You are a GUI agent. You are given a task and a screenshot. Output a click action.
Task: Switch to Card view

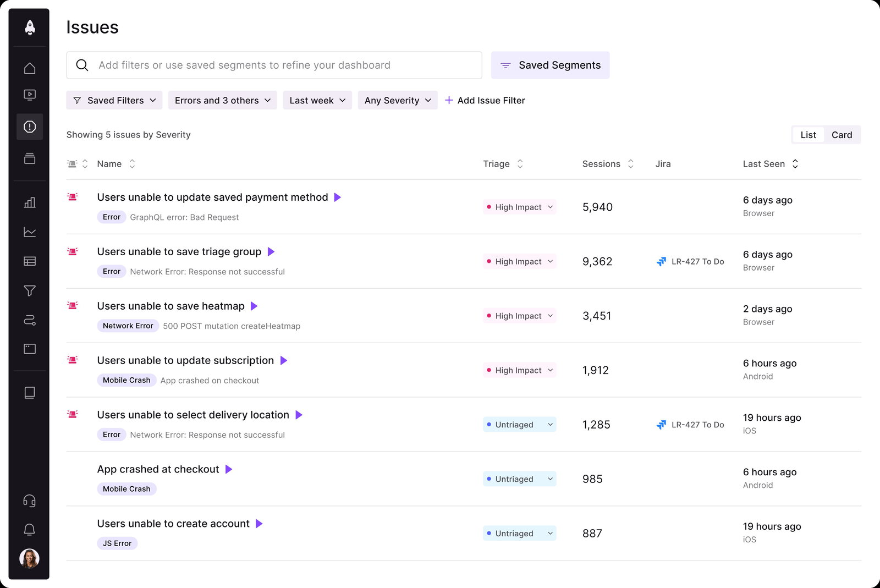coord(842,134)
